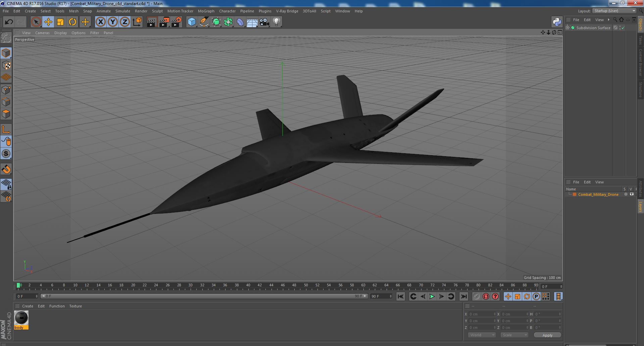Open the V-Ray Bridge menu
644x346 pixels.
[x=287, y=11]
